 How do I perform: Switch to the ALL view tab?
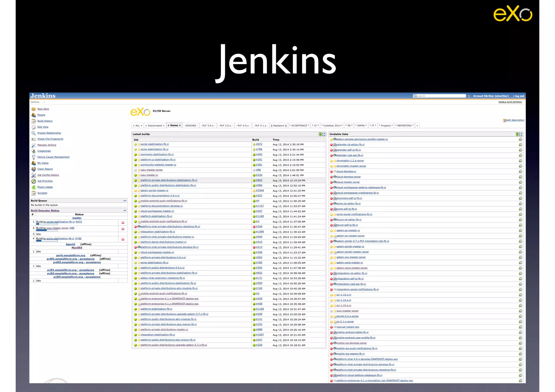(137, 126)
